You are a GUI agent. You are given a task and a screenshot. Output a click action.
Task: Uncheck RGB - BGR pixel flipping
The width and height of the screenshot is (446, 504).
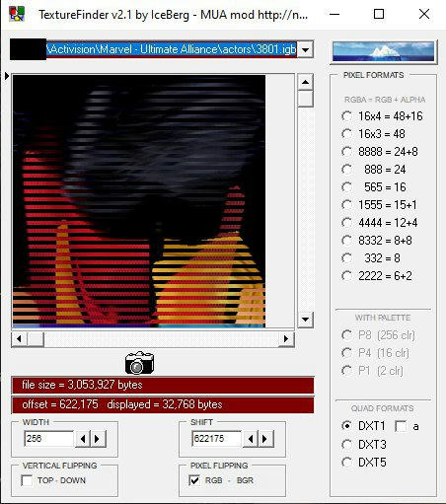point(194,480)
